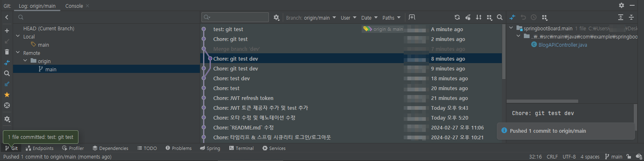Image resolution: width=644 pixels, height=161 pixels.
Task: Click compare with current branch icon in sidebar
Action: coord(7,63)
